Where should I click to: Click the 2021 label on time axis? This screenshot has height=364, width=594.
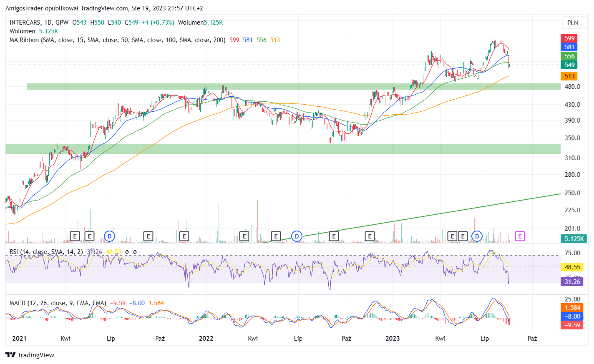click(19, 339)
